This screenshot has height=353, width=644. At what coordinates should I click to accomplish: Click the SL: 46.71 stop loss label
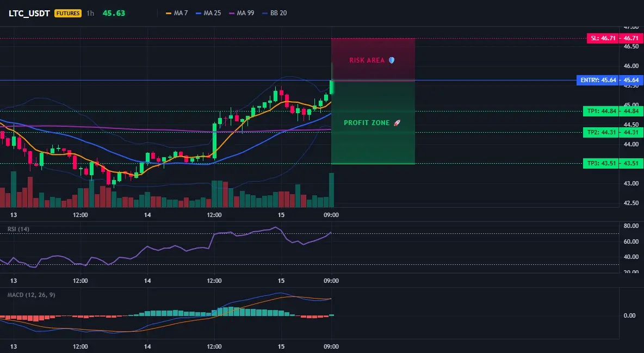pos(603,38)
